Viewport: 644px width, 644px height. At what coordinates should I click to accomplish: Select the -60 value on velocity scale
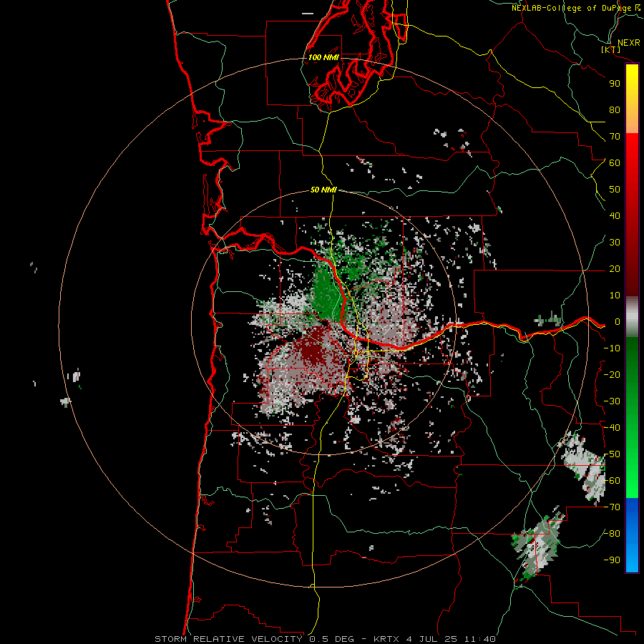612,481
